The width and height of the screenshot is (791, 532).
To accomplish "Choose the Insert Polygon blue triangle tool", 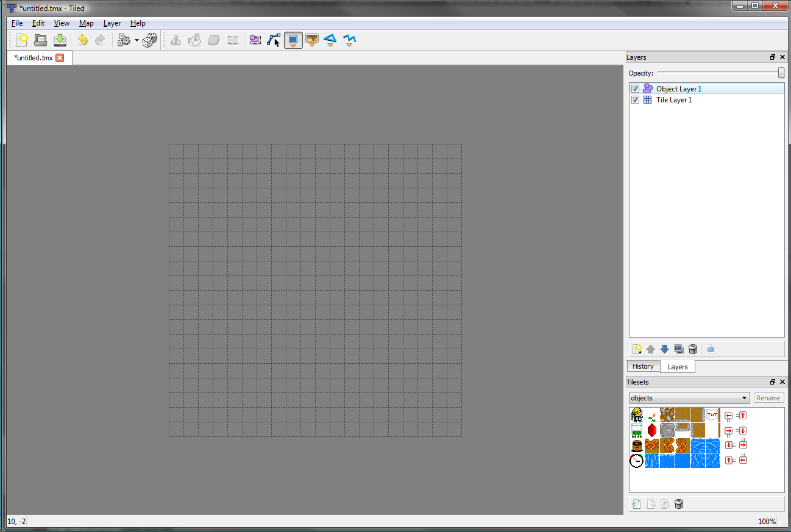I will point(330,40).
